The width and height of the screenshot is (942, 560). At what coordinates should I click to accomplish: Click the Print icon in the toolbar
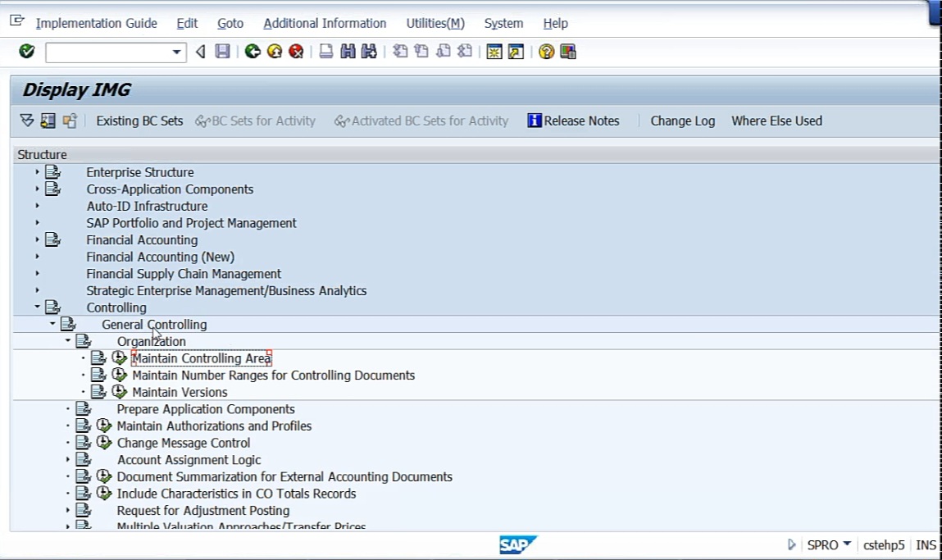pos(326,52)
